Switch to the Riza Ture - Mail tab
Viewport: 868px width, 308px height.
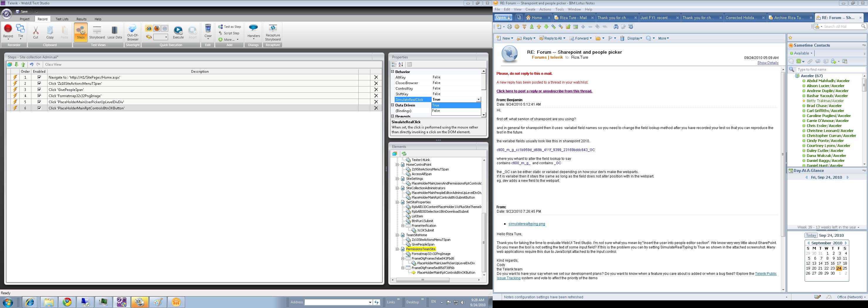(x=574, y=18)
